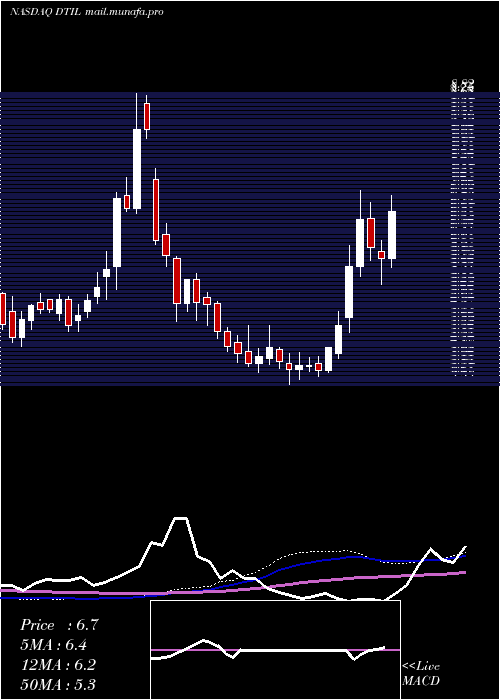Viewport: 500px width, 700px height.
Task: Click the '50MA : 5.3' value
Action: 58,684
